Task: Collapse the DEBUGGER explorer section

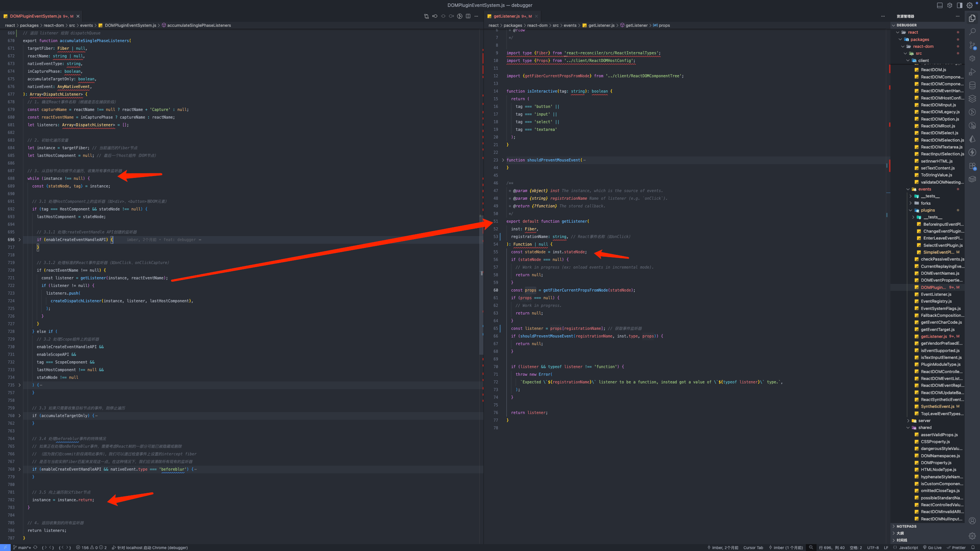Action: 928,25
